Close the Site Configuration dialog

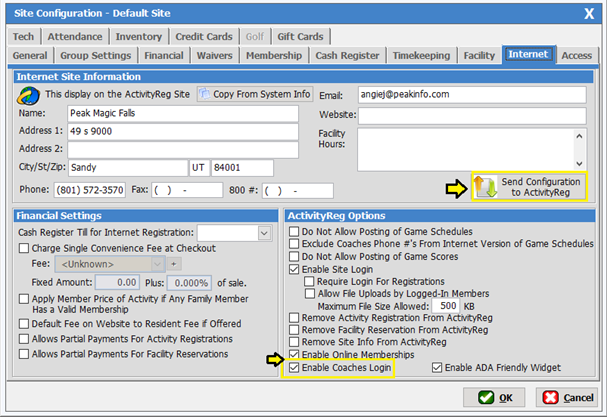pyautogui.click(x=587, y=12)
